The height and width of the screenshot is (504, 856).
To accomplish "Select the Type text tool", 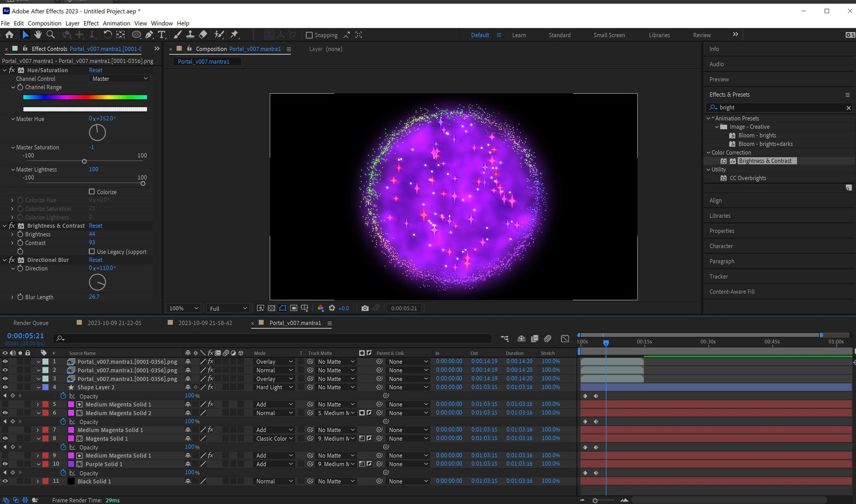I will pos(161,35).
